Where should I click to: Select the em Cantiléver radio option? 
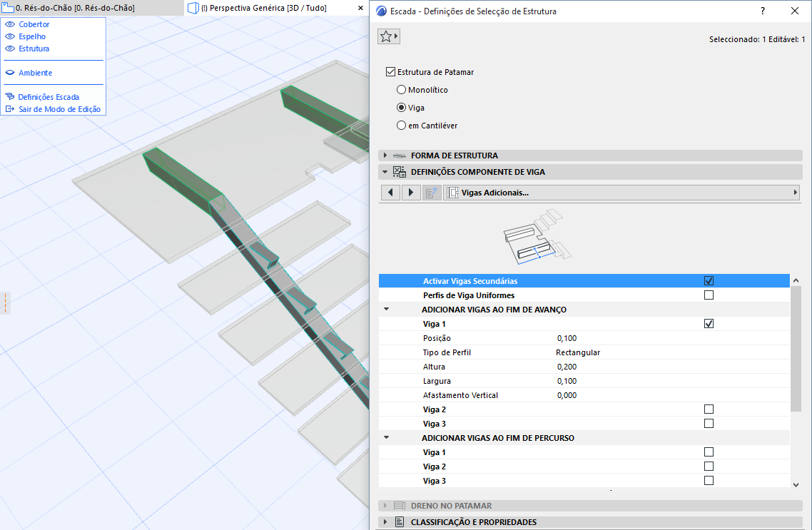click(x=401, y=126)
